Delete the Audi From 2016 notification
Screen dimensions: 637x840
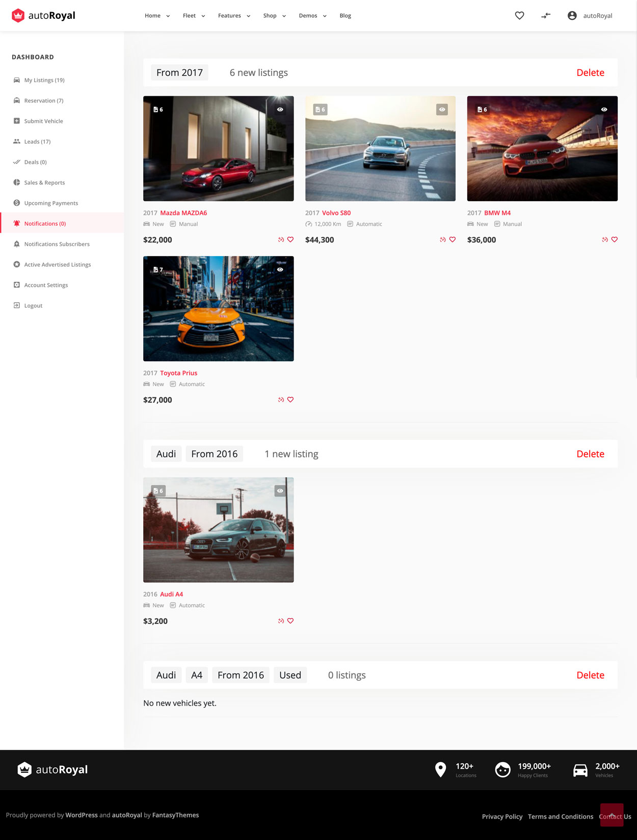click(x=590, y=454)
